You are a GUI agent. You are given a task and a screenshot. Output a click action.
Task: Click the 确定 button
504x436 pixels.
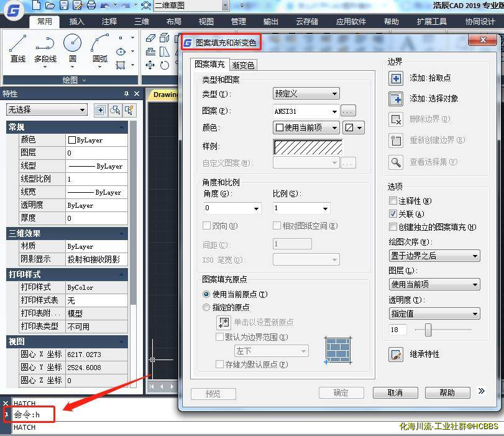click(341, 392)
